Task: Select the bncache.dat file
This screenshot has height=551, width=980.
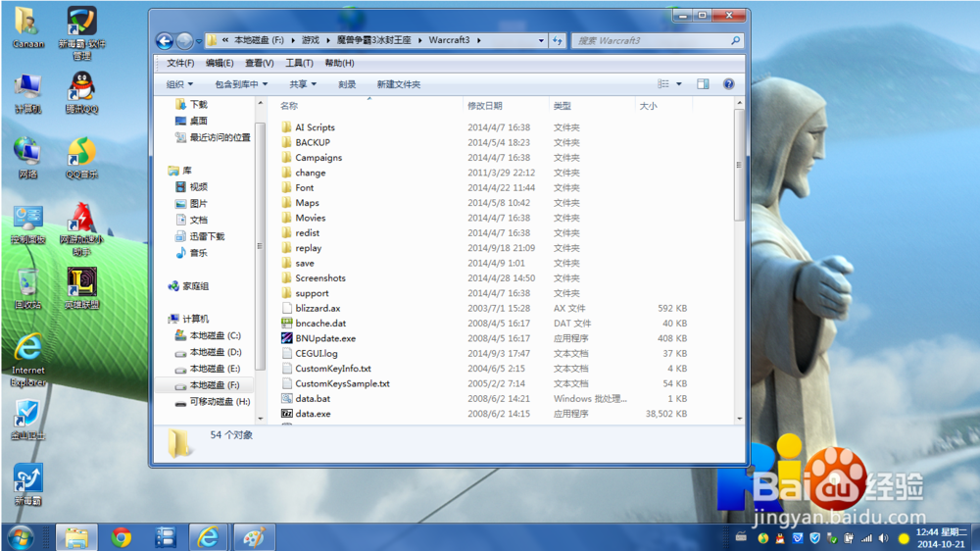Action: tap(320, 324)
